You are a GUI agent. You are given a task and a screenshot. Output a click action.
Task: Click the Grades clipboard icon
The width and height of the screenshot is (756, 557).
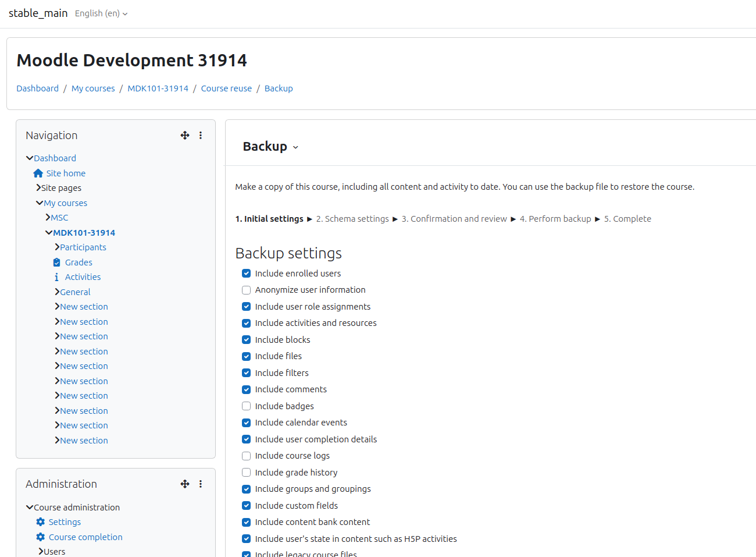tap(56, 262)
